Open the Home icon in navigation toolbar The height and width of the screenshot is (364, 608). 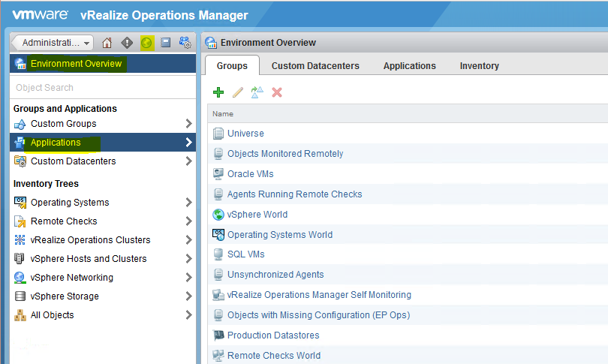(107, 43)
